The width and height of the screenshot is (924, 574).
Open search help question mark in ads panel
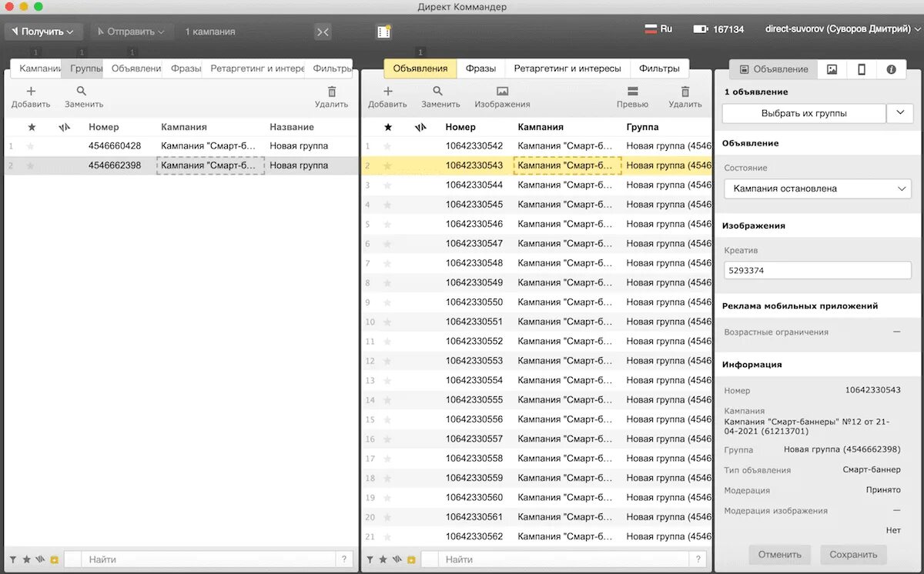tap(698, 560)
